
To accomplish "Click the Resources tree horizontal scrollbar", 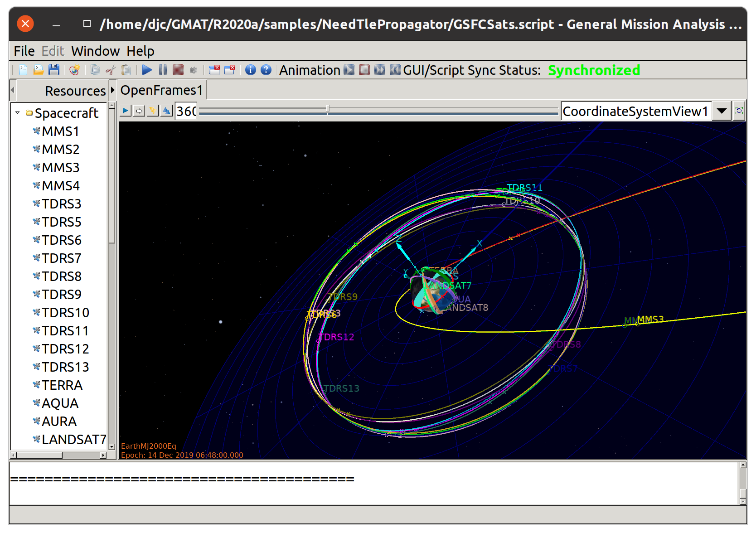I will point(58,455).
